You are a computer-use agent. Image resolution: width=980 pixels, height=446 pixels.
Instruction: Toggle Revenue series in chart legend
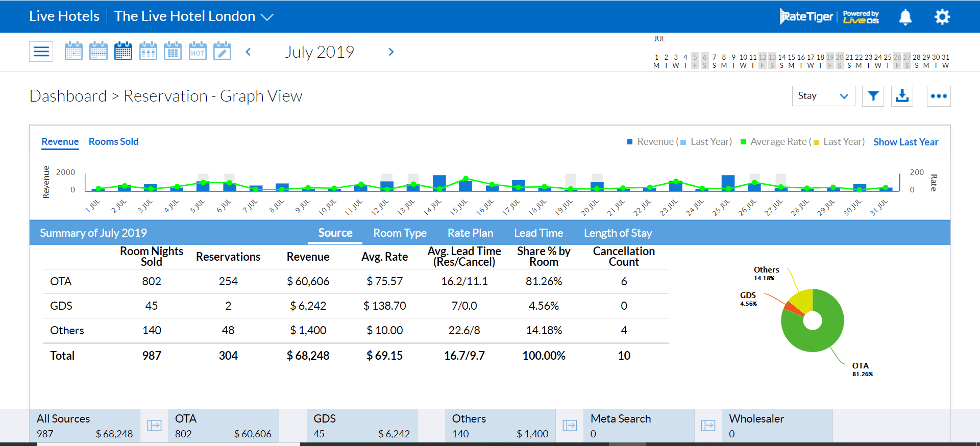(x=655, y=142)
